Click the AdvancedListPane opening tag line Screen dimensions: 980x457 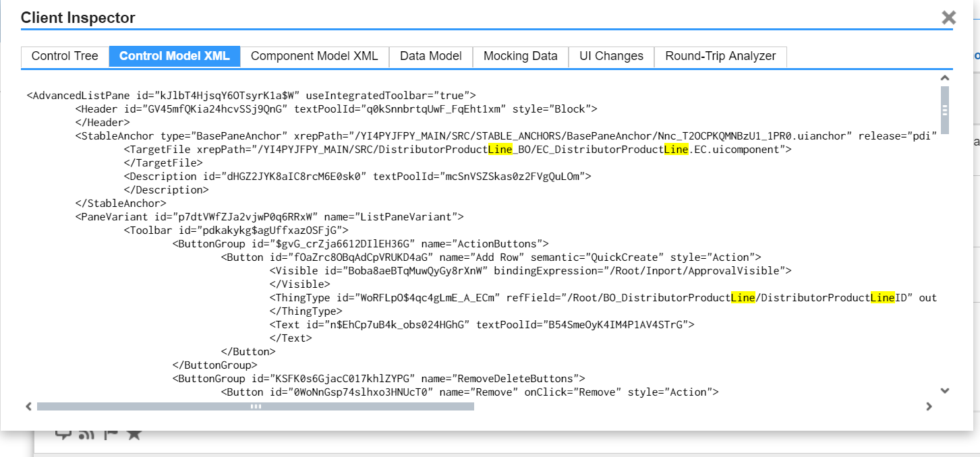[252, 96]
